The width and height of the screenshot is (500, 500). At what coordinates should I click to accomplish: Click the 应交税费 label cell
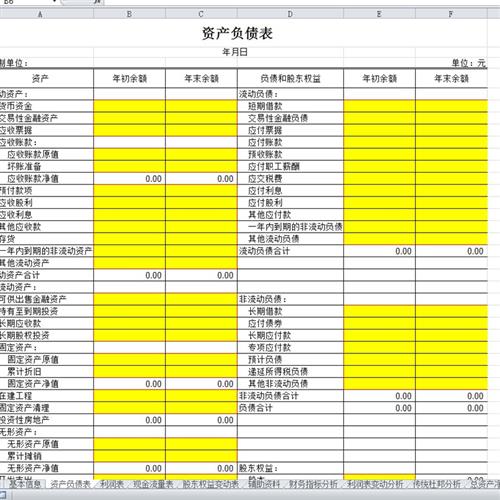(290, 178)
